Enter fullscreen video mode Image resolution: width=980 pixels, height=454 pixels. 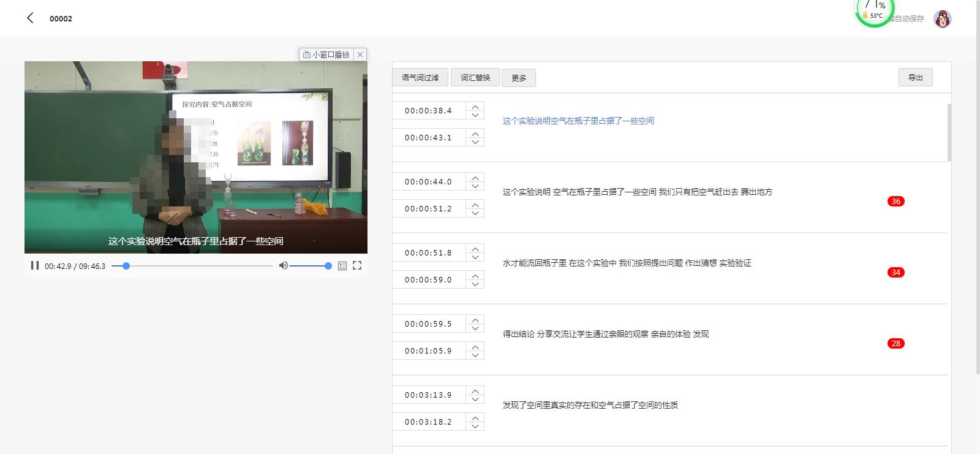coord(357,265)
